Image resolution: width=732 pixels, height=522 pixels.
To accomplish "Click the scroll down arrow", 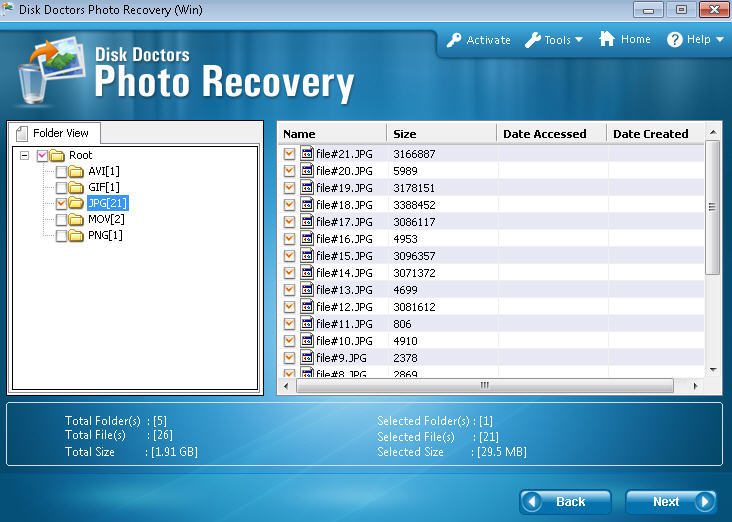I will (x=713, y=370).
